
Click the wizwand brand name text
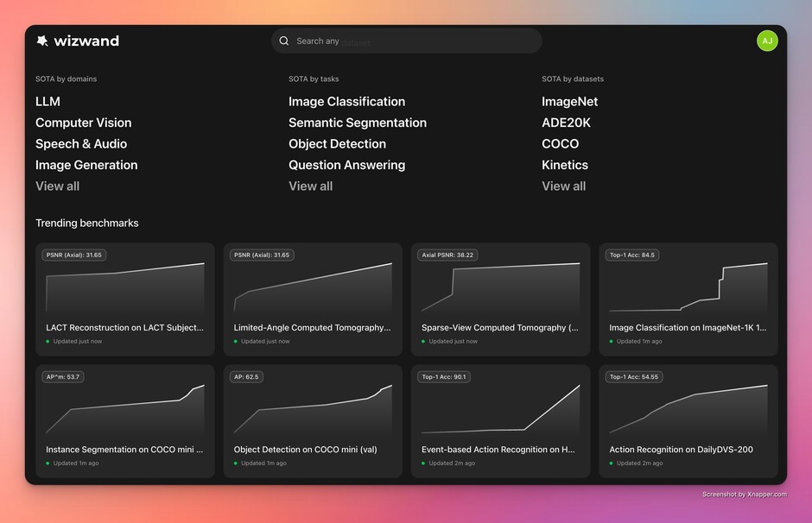(86, 41)
